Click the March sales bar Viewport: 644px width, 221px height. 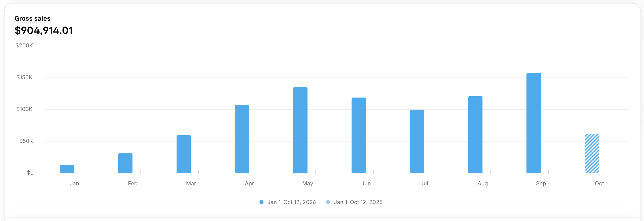pos(184,154)
